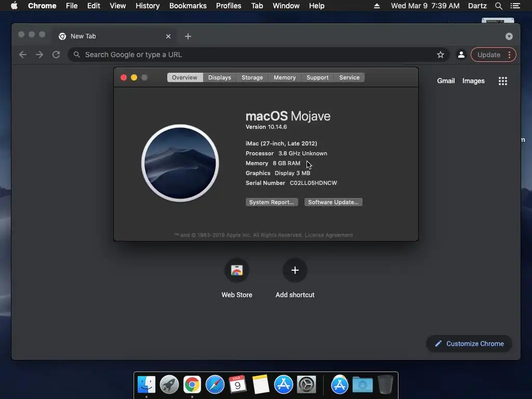Open Safari from the Dock
This screenshot has width=532, height=399.
click(215, 385)
